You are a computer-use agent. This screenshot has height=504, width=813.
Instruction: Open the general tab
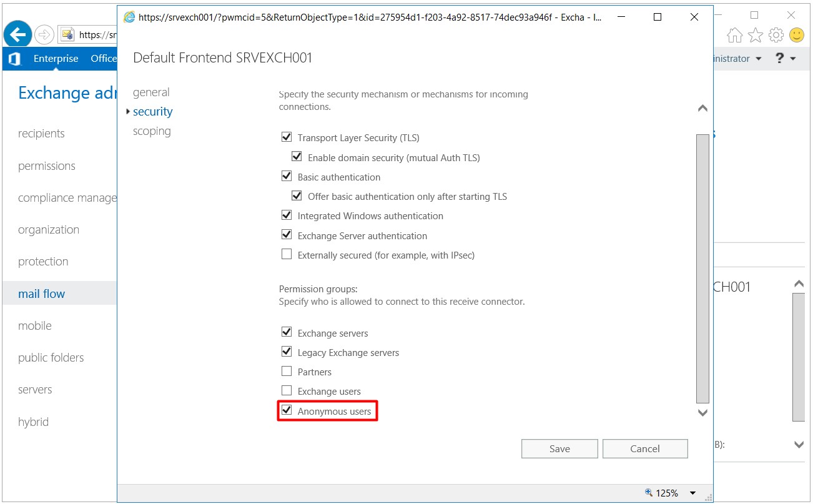point(151,92)
